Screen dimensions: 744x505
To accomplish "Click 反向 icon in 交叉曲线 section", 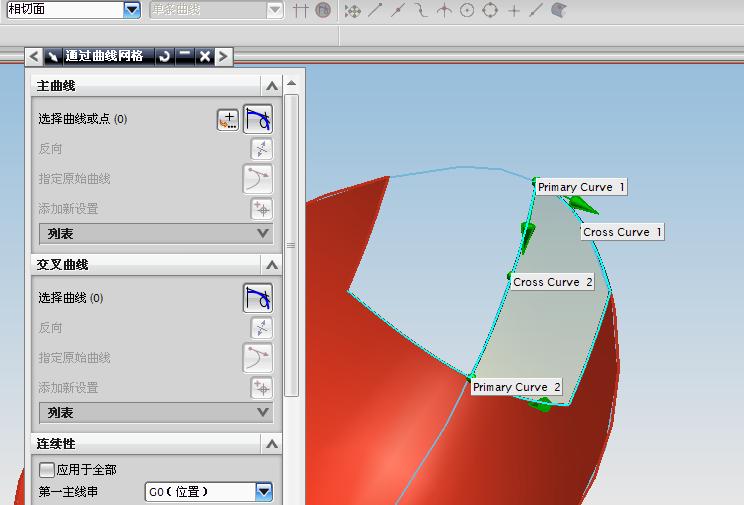I will pyautogui.click(x=261, y=328).
